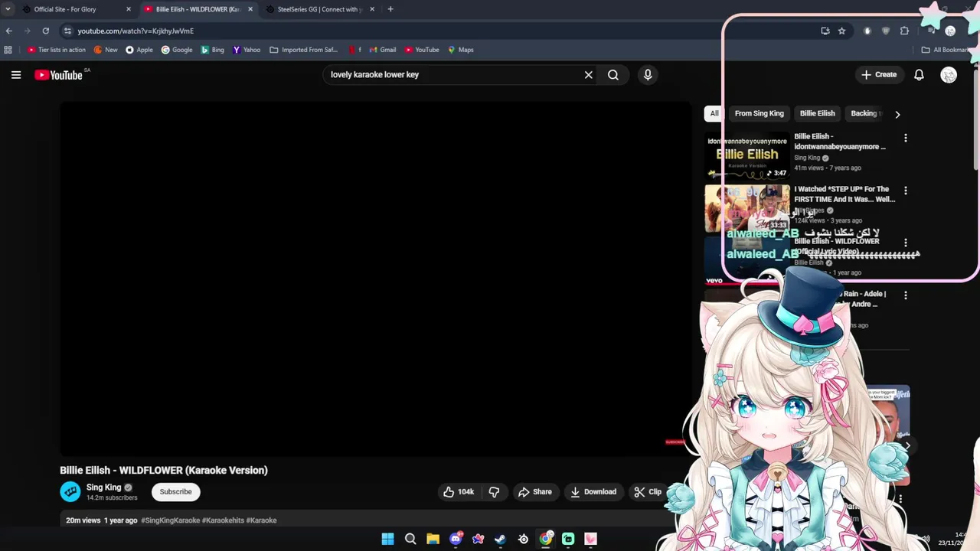
Task: Show more filter chips arrow
Action: (x=897, y=114)
